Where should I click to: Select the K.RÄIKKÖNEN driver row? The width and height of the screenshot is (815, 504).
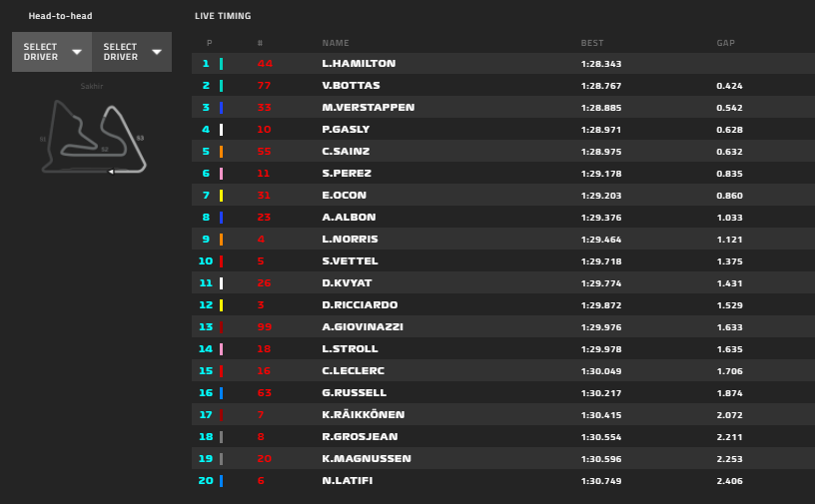click(503, 414)
